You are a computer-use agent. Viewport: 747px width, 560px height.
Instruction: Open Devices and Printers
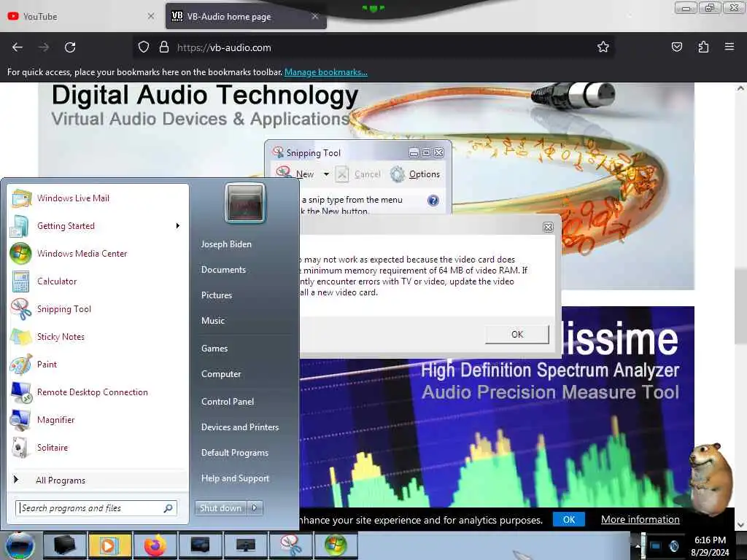pyautogui.click(x=239, y=427)
